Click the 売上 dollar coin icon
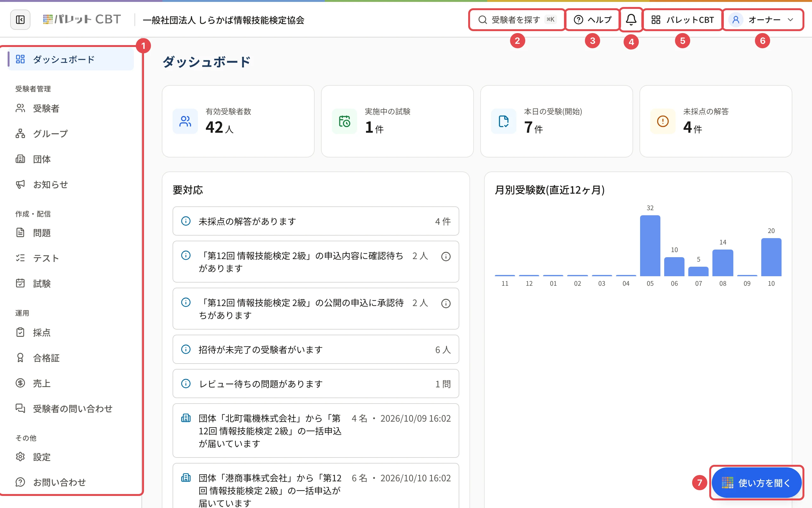812x508 pixels. coord(20,383)
